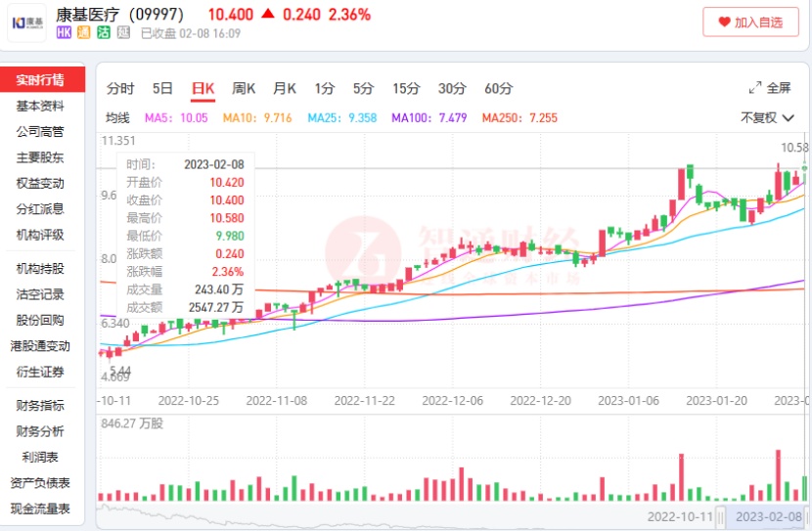The height and width of the screenshot is (531, 812).
Task: Switch to the 分时 intraday tab
Action: pos(120,88)
